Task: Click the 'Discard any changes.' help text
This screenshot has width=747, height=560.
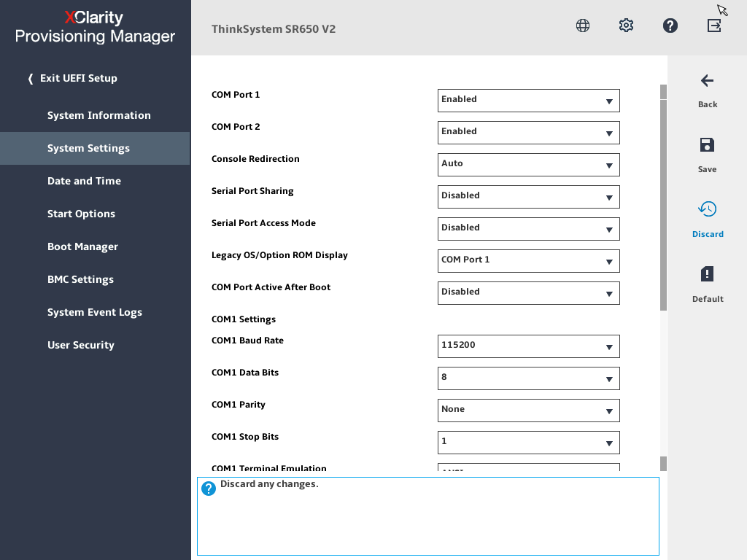Action: click(269, 484)
